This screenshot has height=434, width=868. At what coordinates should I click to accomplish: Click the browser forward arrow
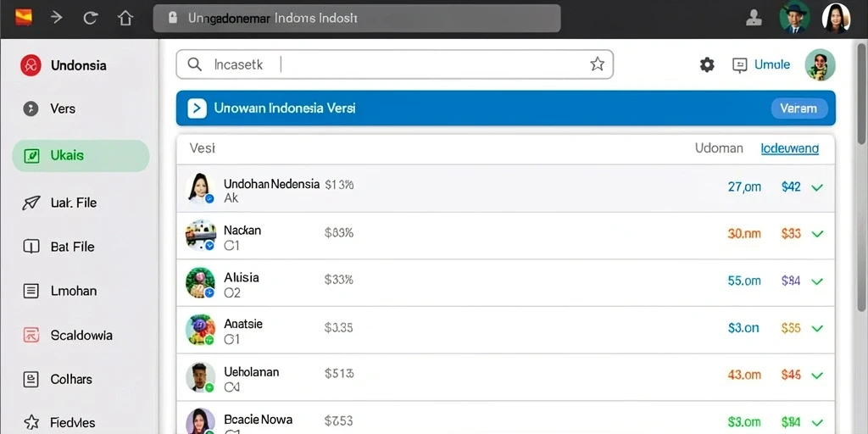[57, 18]
